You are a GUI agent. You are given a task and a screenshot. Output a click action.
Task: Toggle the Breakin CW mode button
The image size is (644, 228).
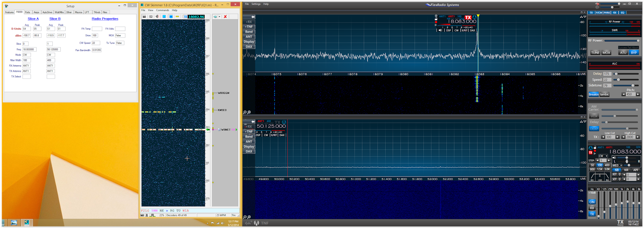point(594,95)
